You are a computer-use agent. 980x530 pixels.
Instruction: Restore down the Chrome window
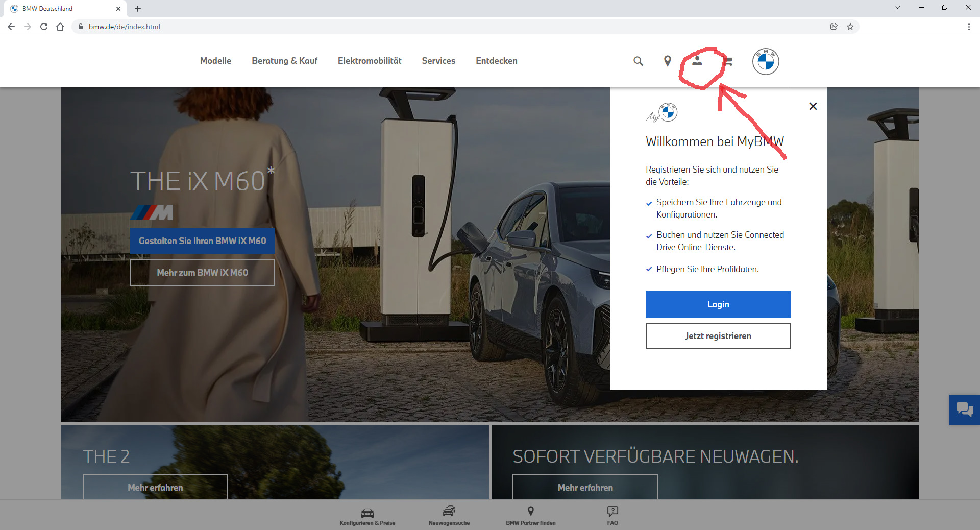pos(945,7)
